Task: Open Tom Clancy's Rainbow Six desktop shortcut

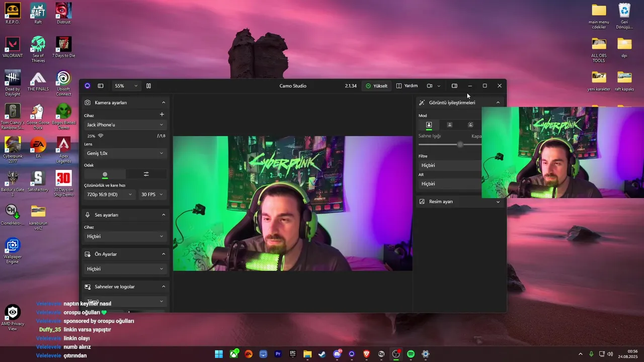Action: pos(13,117)
